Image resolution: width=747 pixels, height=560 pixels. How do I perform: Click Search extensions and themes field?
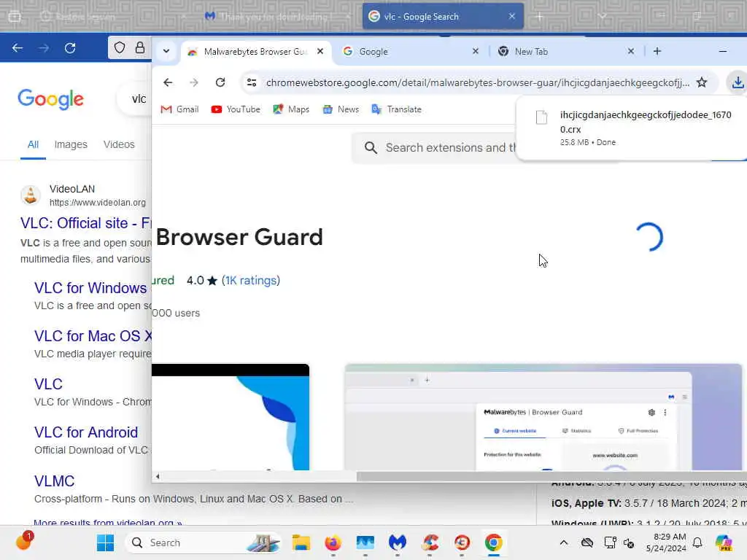435,147
